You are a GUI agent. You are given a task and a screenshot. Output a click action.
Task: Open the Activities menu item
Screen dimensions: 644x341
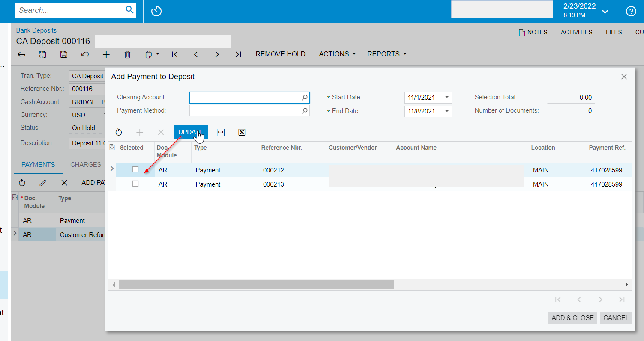(576, 32)
